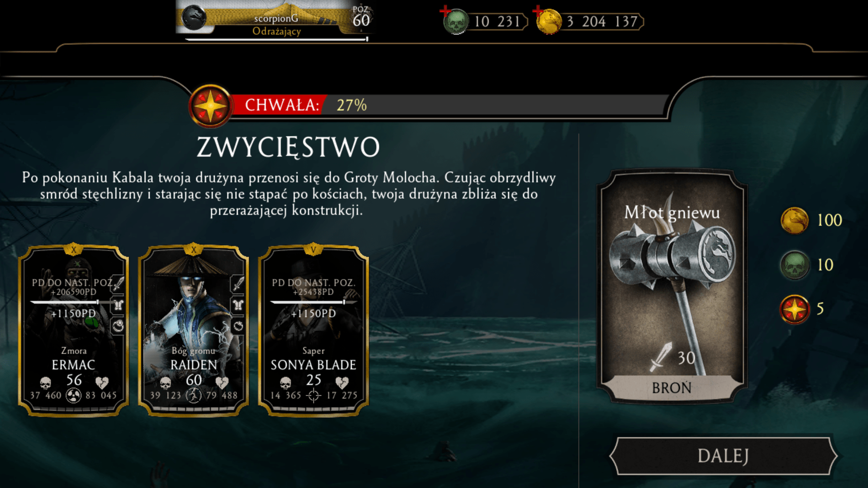Select the Sonya Blade Saper card
This screenshot has width=868, height=488.
tap(313, 330)
